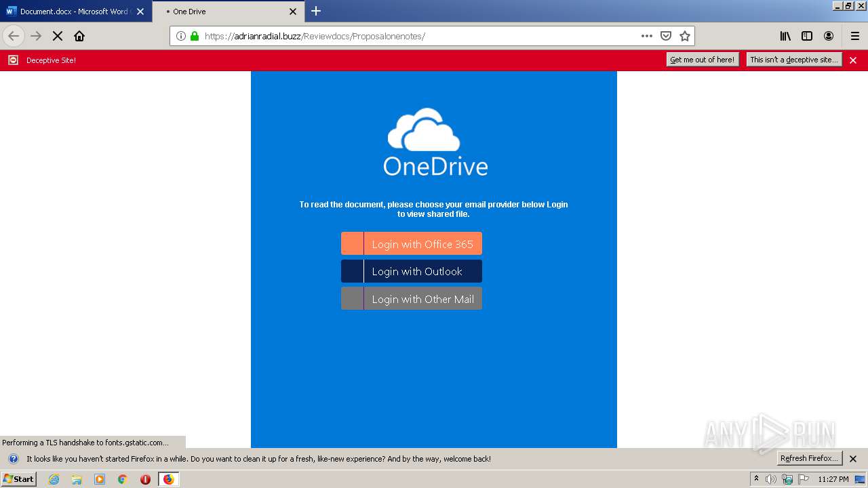Open the Opera icon in taskbar
The image size is (868, 488).
tap(145, 479)
